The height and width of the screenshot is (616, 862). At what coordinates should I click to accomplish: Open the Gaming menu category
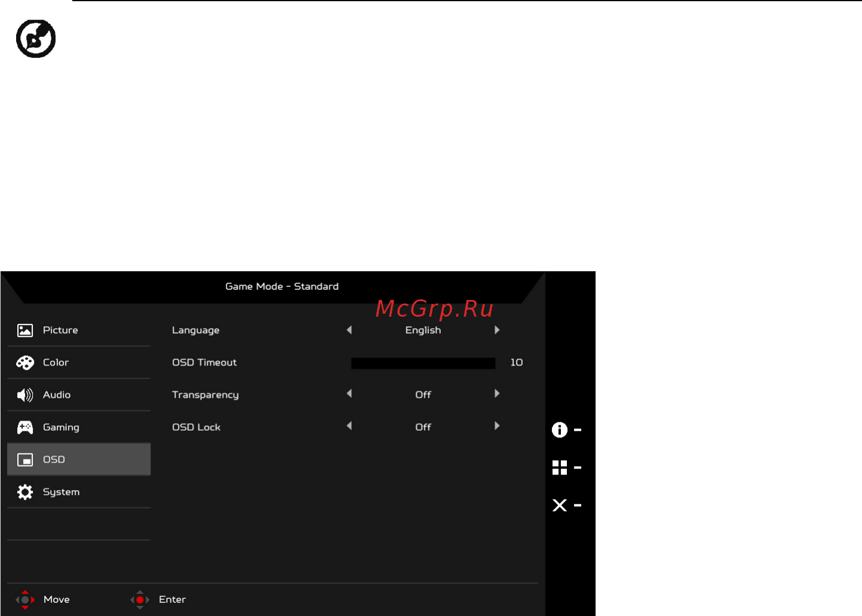79,427
